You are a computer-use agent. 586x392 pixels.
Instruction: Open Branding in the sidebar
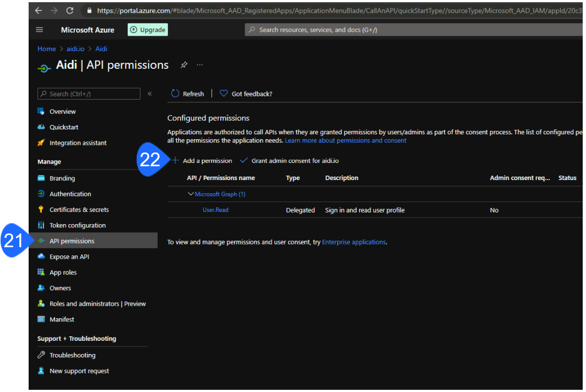pyautogui.click(x=62, y=178)
